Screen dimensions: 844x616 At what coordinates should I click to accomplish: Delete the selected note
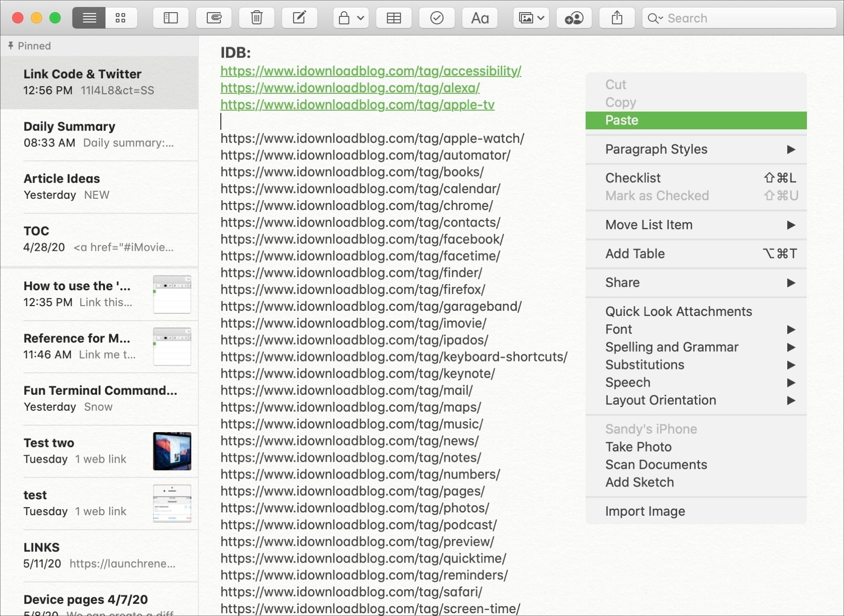(x=256, y=18)
